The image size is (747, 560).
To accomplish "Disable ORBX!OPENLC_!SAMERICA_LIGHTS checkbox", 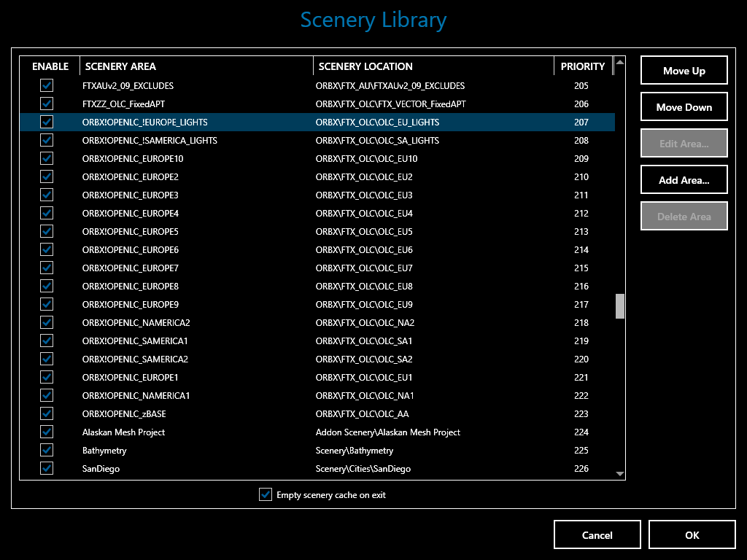I will click(x=47, y=140).
